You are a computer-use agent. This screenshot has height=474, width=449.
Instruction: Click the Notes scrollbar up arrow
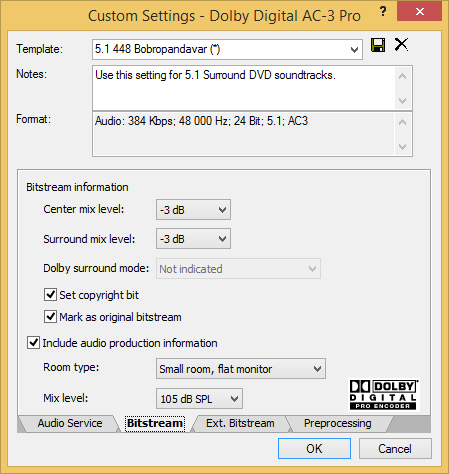click(403, 76)
